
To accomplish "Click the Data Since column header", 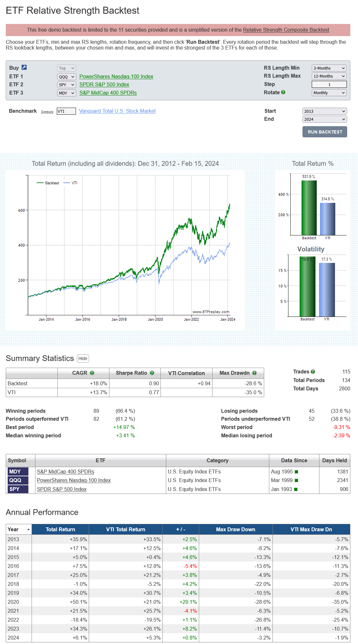I will (294, 461).
